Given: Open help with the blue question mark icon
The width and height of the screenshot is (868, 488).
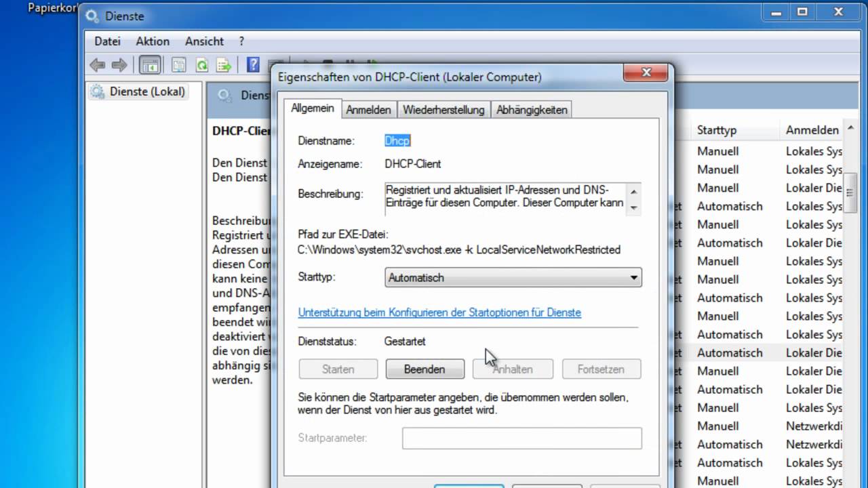Looking at the screenshot, I should coord(253,65).
